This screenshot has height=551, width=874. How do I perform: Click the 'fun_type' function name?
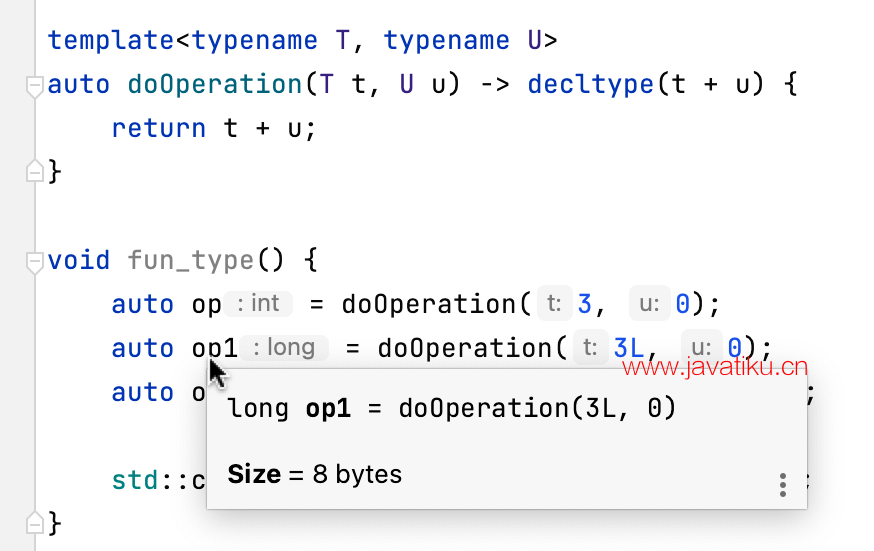click(191, 260)
